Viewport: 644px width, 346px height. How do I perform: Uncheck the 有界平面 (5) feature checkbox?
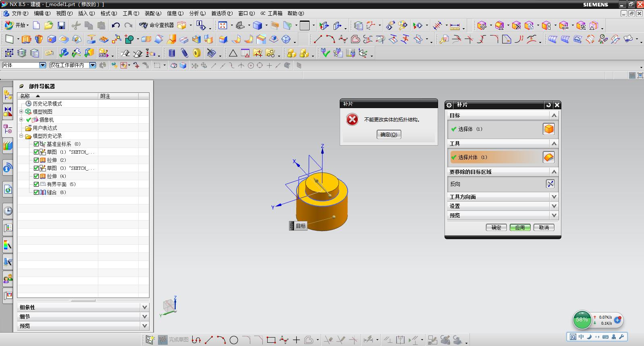(36, 184)
